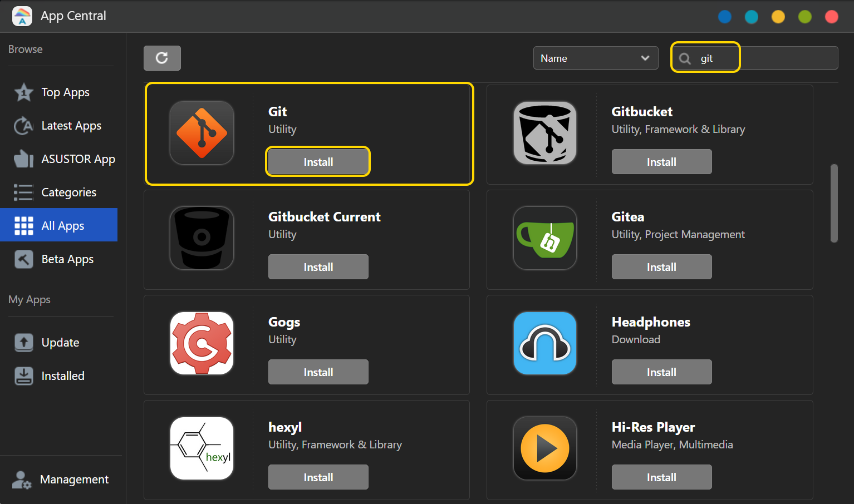Viewport: 854px width, 504px height.
Task: Click the Gitea app title
Action: (628, 217)
